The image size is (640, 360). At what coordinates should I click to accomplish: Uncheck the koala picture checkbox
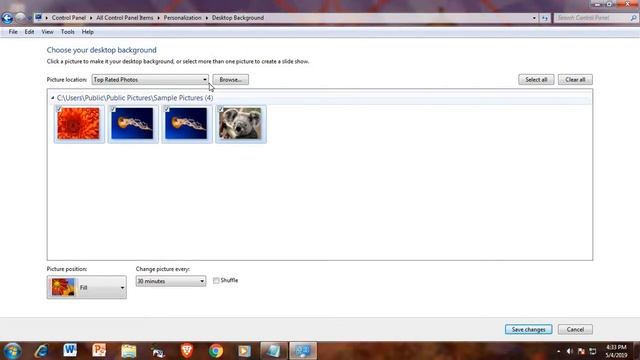click(220, 109)
